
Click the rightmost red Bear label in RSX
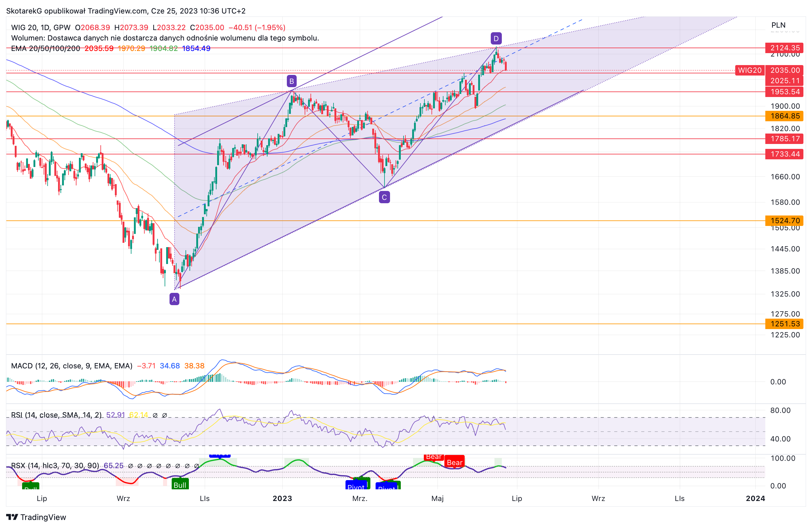click(455, 462)
